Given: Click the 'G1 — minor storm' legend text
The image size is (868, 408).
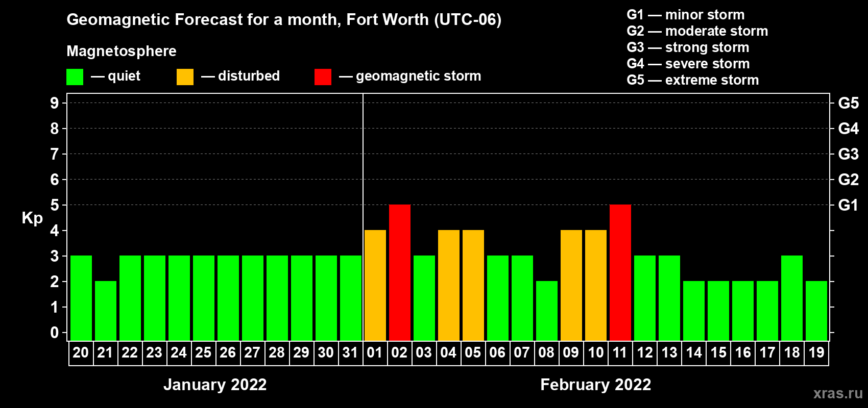Looking at the screenshot, I should [686, 15].
